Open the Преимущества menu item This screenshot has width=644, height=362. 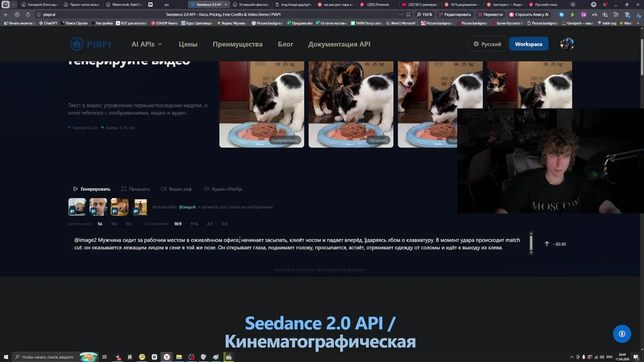(x=237, y=44)
